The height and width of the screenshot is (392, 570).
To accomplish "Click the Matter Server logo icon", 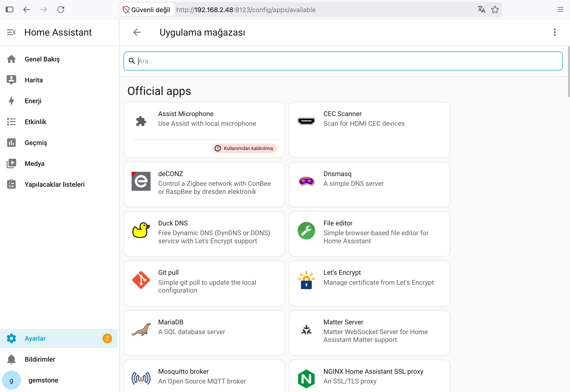I will pyautogui.click(x=306, y=329).
